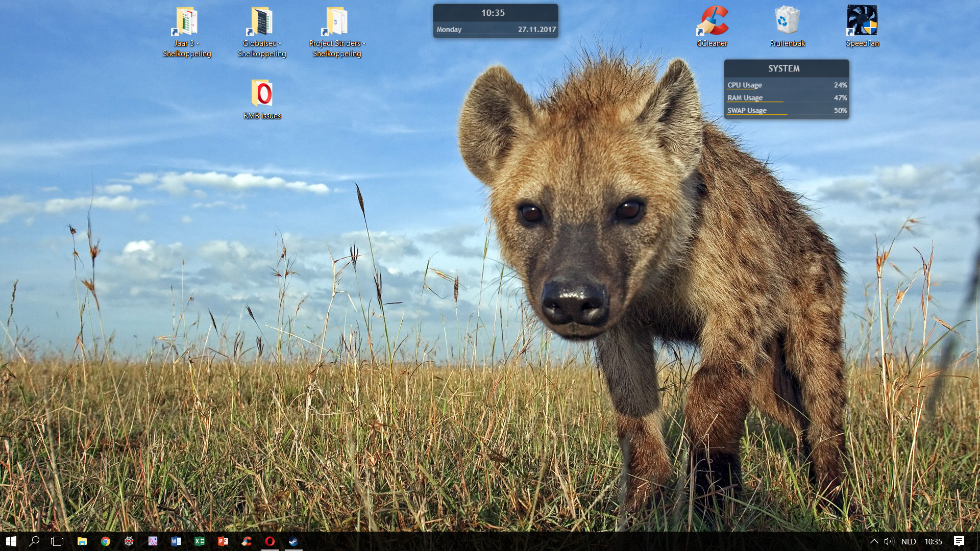980x551 pixels.
Task: Open the Windows Start menu
Action: coord(11,541)
